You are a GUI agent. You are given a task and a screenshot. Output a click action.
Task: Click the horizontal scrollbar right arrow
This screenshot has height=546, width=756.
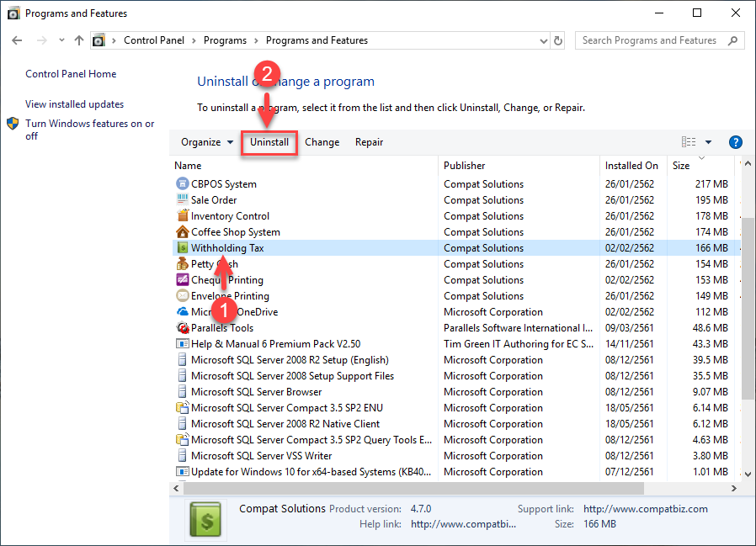pyautogui.click(x=734, y=488)
